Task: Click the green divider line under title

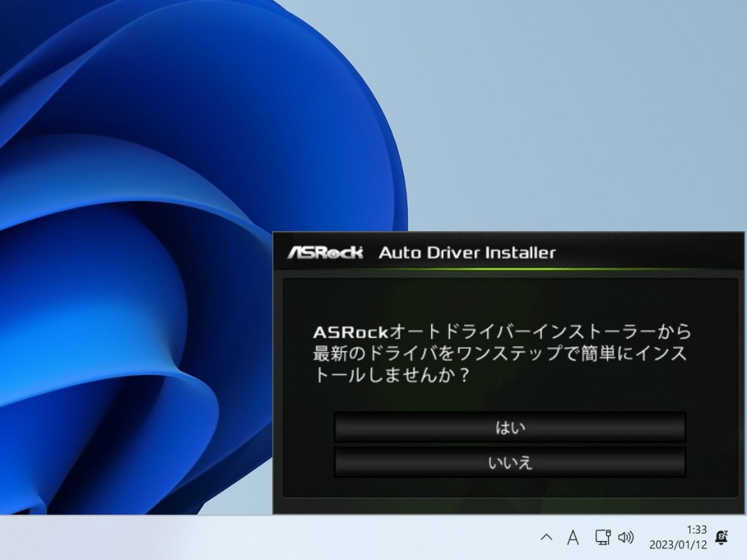Action: coord(509,270)
